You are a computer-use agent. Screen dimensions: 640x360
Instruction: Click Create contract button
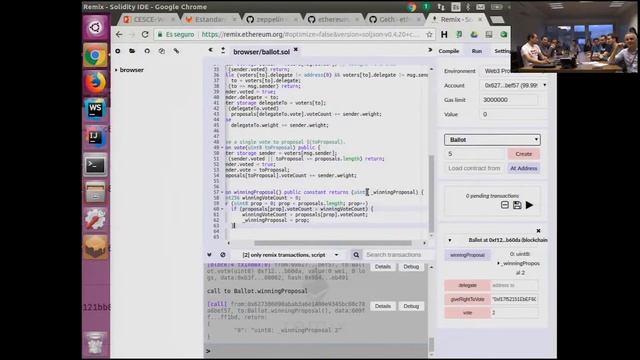[x=523, y=154]
